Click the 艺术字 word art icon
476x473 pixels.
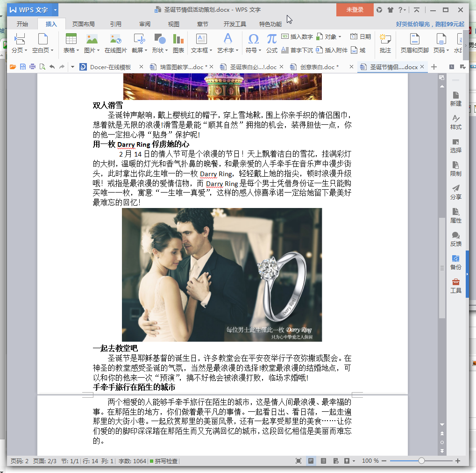coord(227,39)
